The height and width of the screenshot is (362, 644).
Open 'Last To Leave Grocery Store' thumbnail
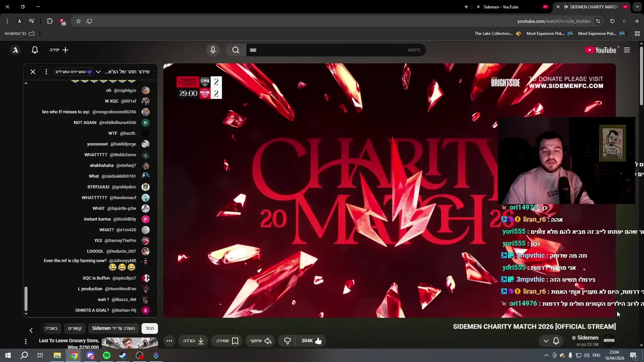130,343
